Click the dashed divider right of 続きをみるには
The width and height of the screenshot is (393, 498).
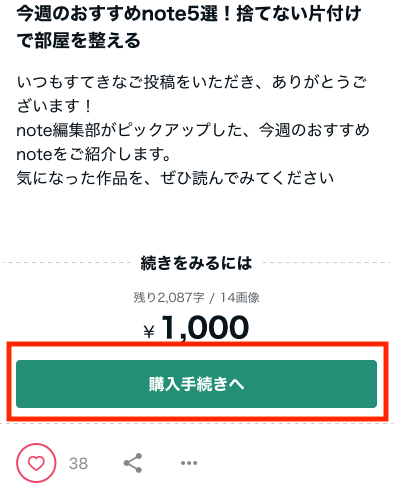327,263
